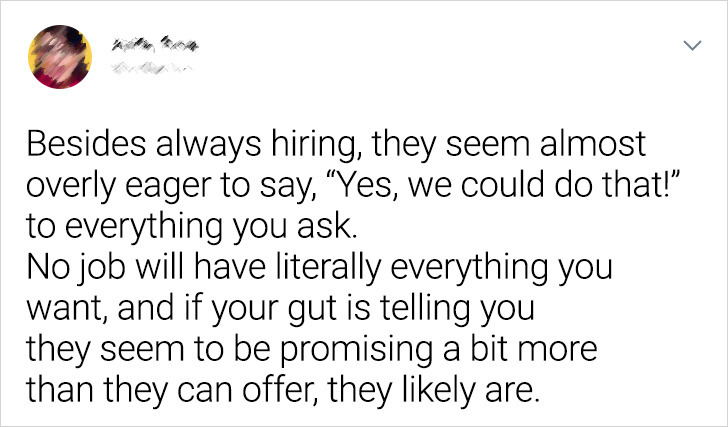The image size is (728, 427).
Task: Select the word "almost" ending the first line
Action: [x=592, y=143]
